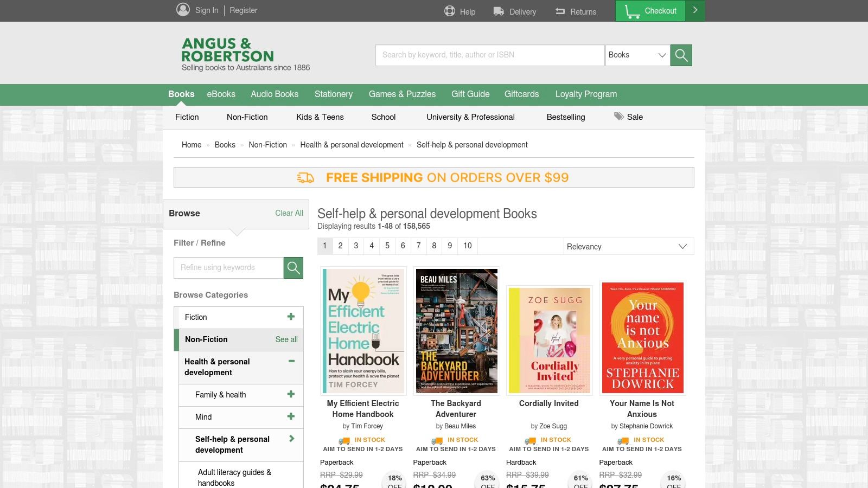The height and width of the screenshot is (488, 868).
Task: Click the Returns arrow icon
Action: [x=560, y=11]
